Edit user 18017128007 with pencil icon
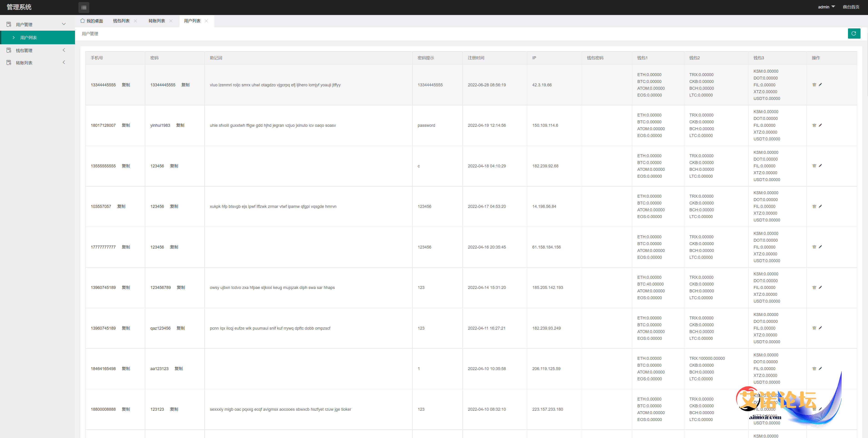 point(820,125)
